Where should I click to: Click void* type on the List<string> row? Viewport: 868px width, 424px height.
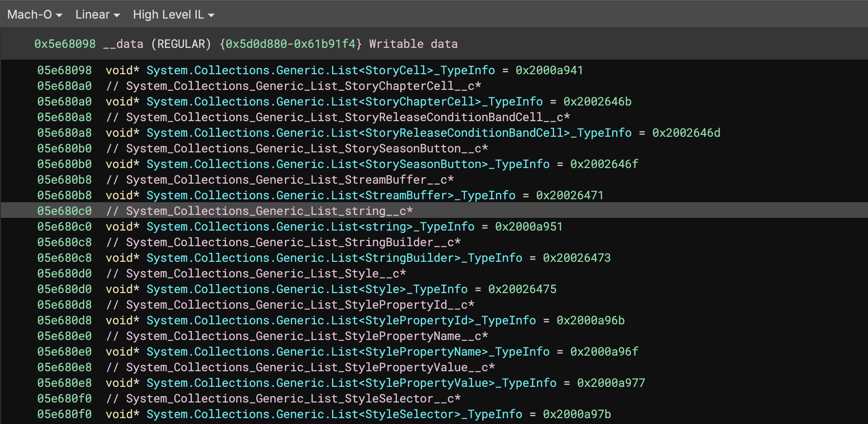(123, 227)
